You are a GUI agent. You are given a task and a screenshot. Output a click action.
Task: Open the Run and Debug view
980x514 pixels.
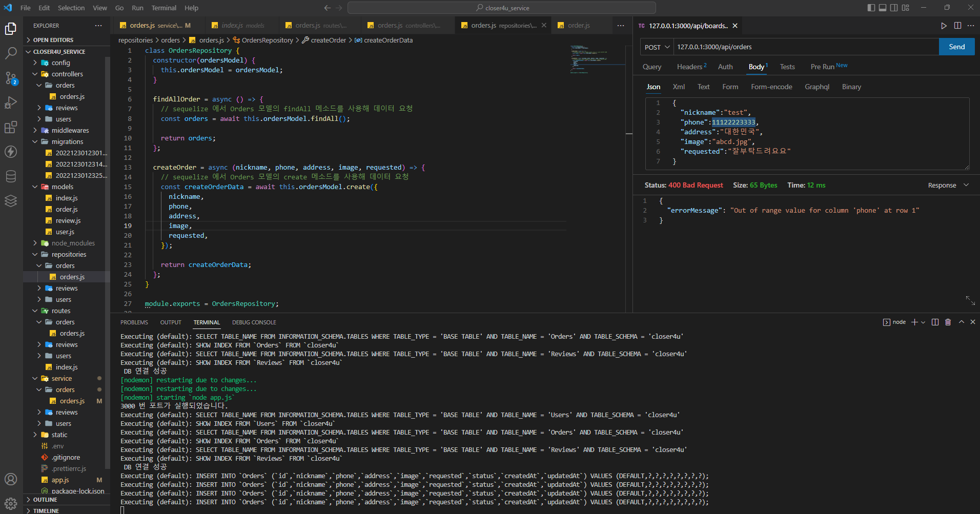(x=11, y=102)
